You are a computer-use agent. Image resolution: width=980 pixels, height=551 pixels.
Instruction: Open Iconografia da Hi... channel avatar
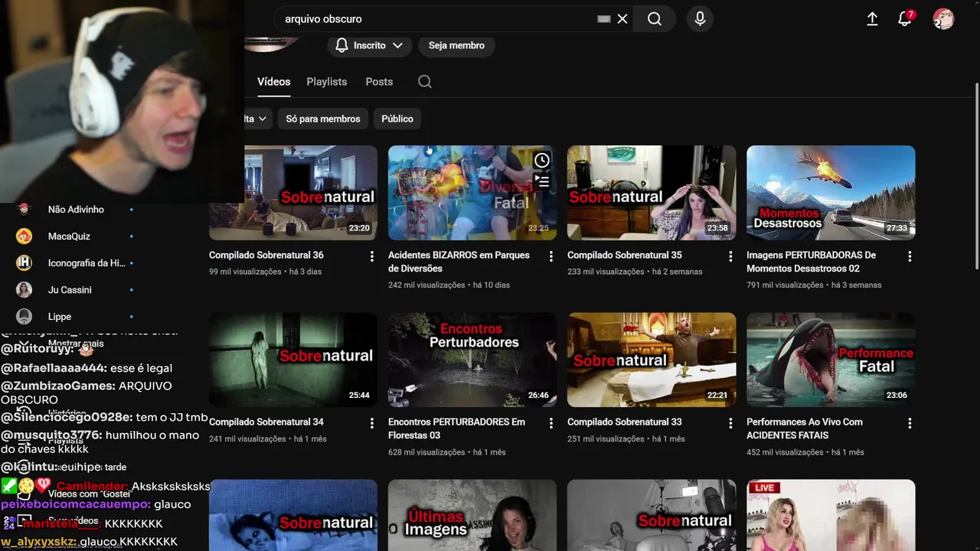pos(24,262)
